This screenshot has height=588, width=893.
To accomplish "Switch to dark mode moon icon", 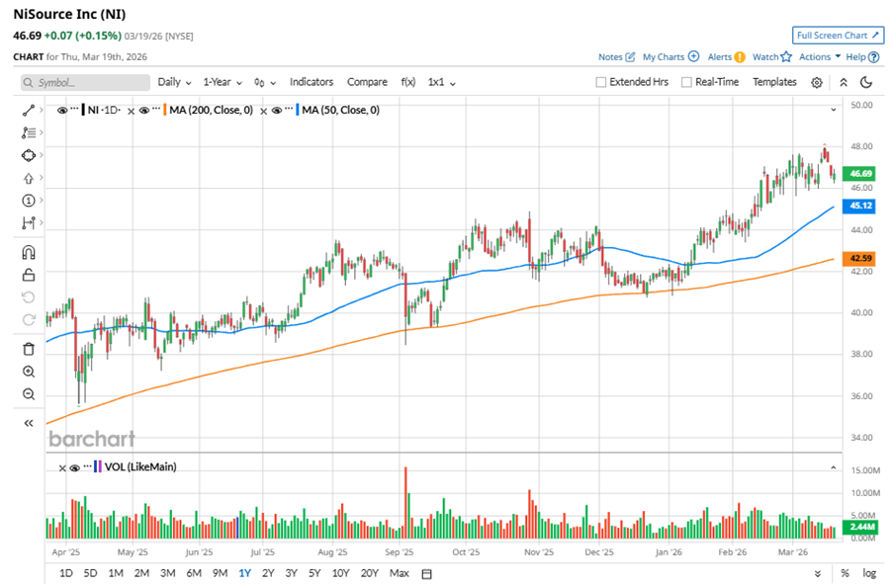I will tap(866, 82).
